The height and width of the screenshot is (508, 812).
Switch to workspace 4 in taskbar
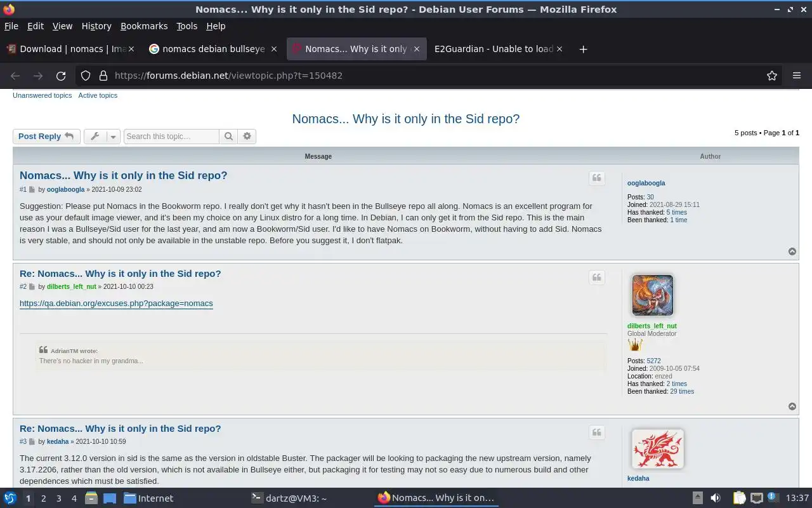click(74, 498)
